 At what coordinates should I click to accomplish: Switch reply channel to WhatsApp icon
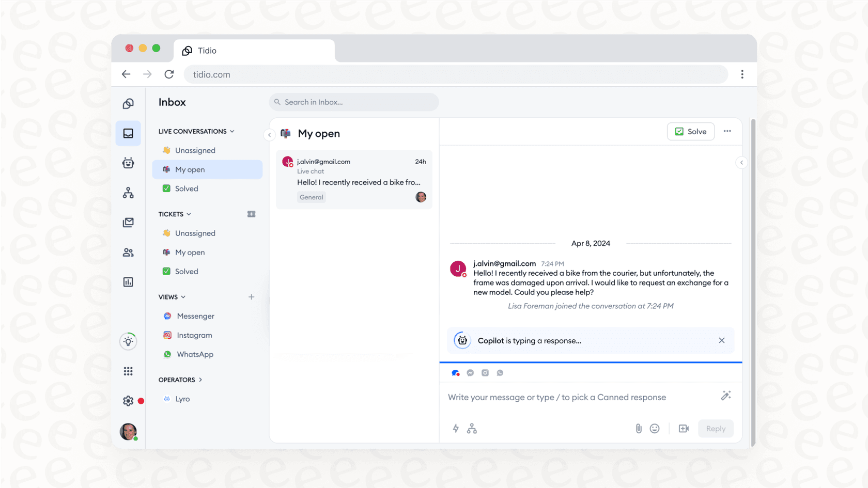(x=500, y=372)
